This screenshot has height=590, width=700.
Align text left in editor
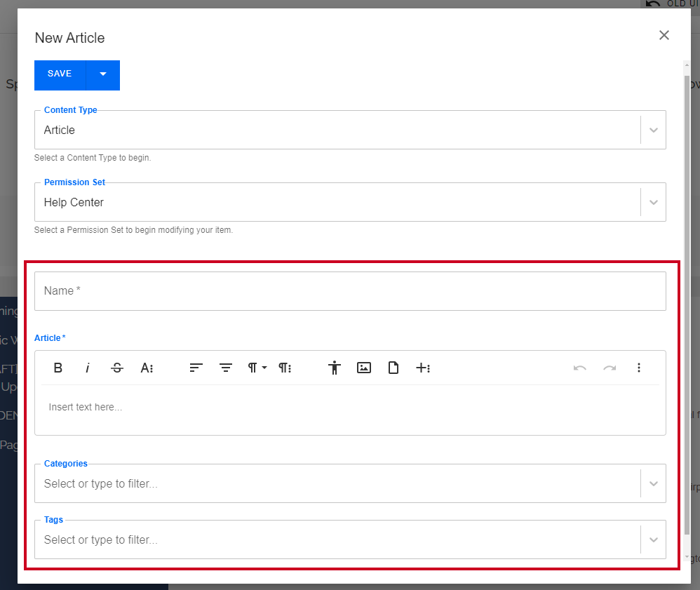196,368
